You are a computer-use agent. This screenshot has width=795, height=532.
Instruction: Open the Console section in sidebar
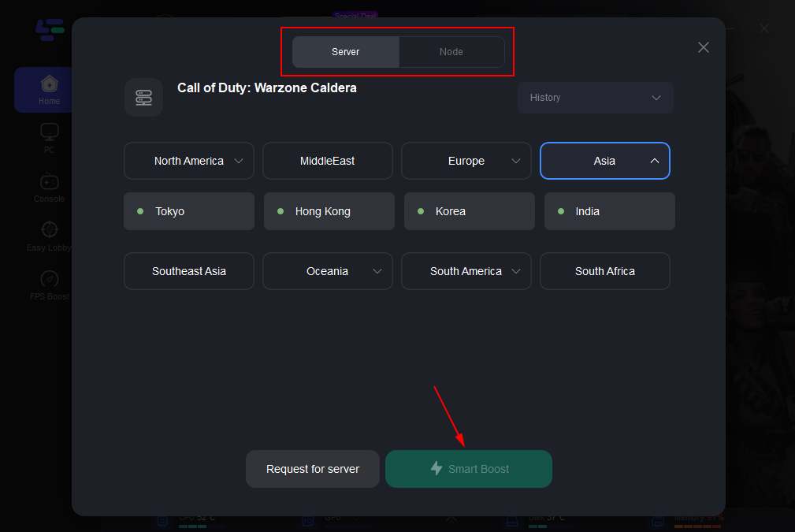(x=49, y=188)
